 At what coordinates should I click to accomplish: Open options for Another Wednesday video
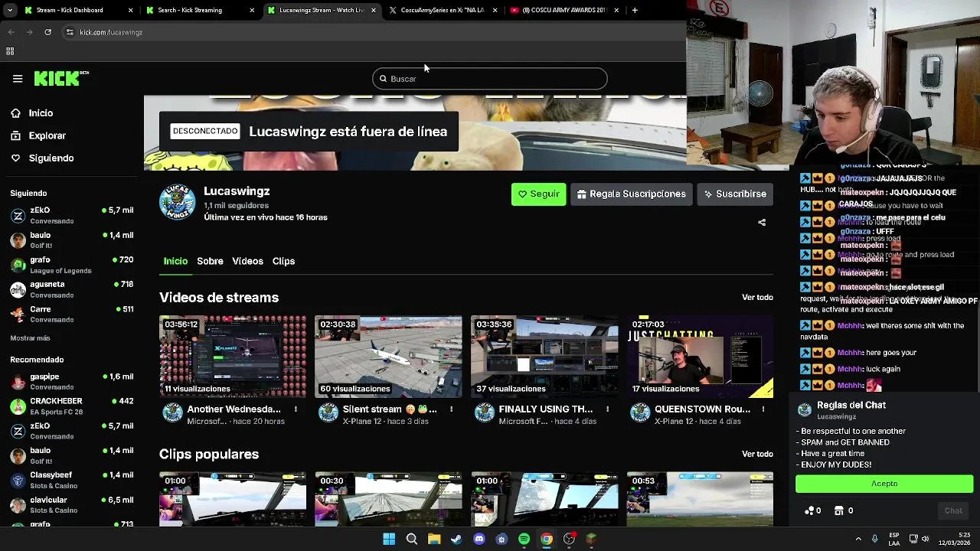(x=296, y=409)
